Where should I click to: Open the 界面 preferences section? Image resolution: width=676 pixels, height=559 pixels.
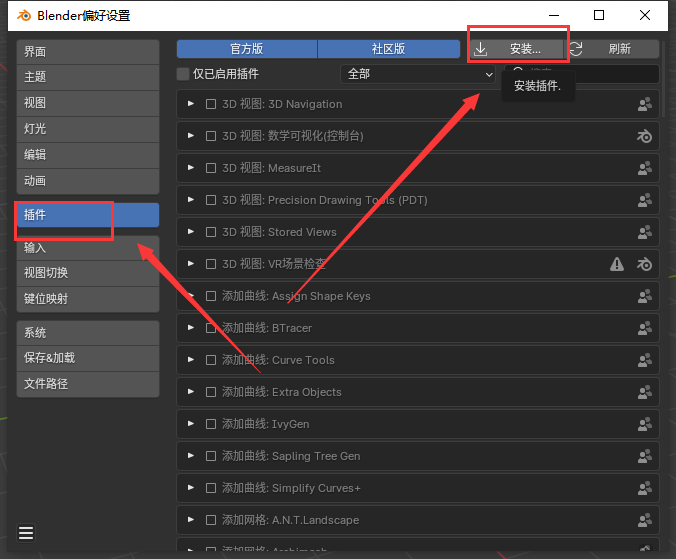click(88, 52)
